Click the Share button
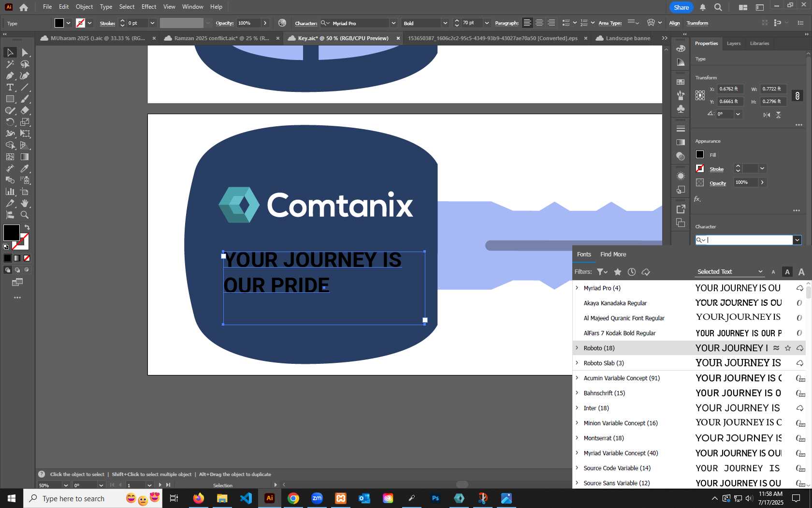 click(681, 7)
